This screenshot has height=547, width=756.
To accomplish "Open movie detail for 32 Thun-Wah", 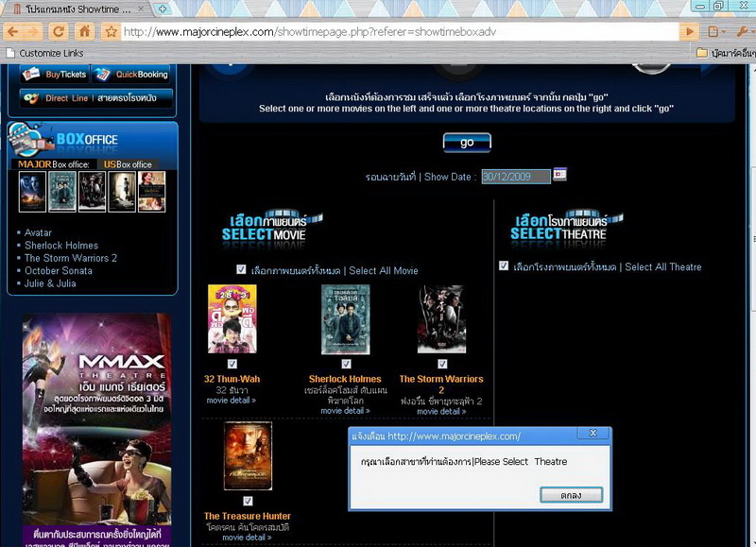I will [x=232, y=401].
